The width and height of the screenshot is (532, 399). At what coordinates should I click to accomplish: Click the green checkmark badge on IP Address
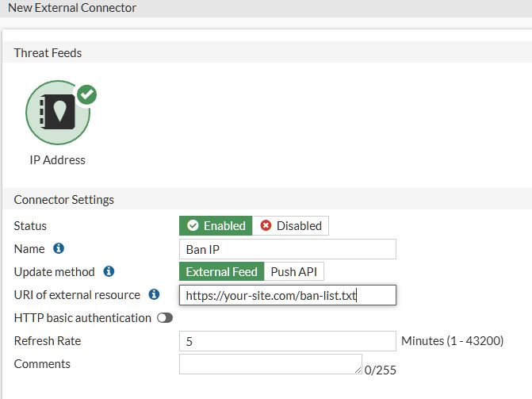[87, 94]
